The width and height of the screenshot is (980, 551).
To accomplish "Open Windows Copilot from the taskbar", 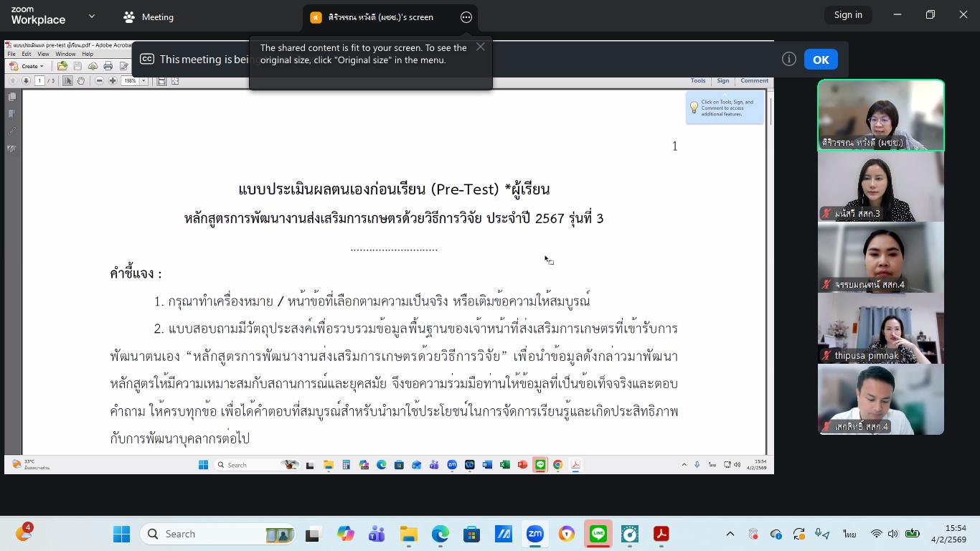I will click(x=346, y=534).
